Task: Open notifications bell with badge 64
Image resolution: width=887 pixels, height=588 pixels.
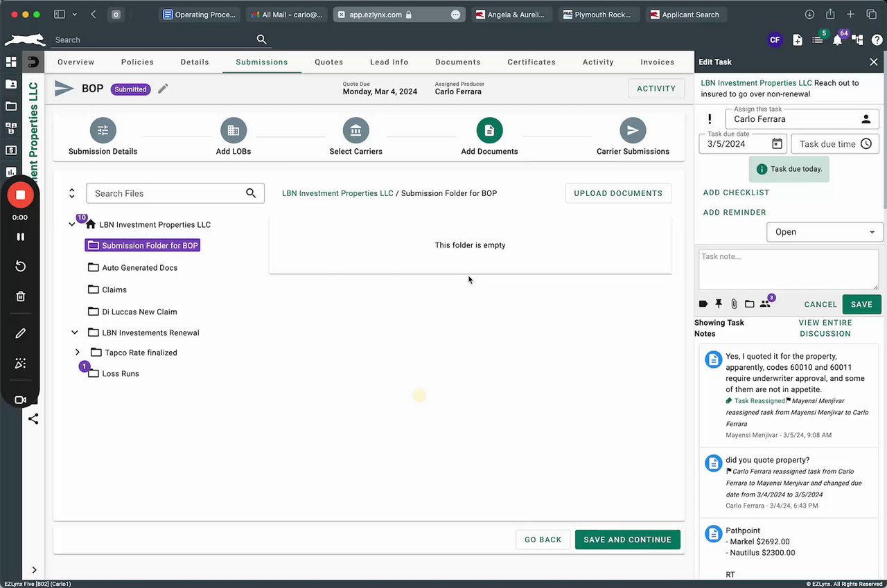Action: [838, 39]
